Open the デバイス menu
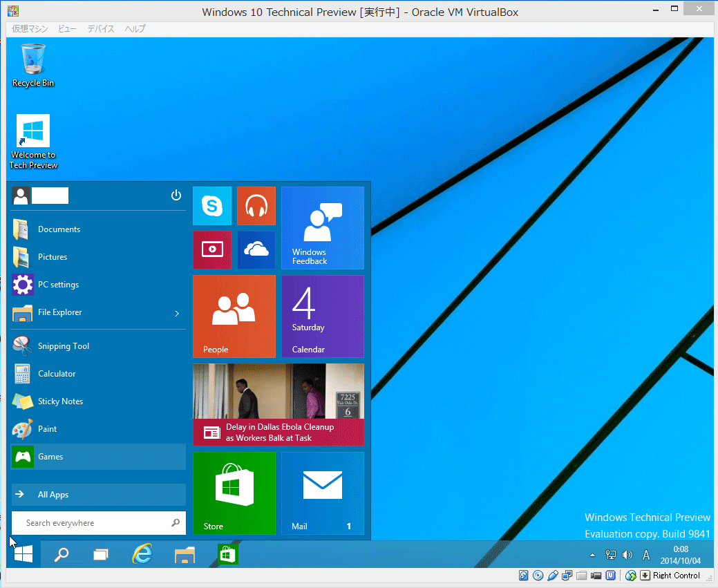The width and height of the screenshot is (718, 588). tap(101, 28)
